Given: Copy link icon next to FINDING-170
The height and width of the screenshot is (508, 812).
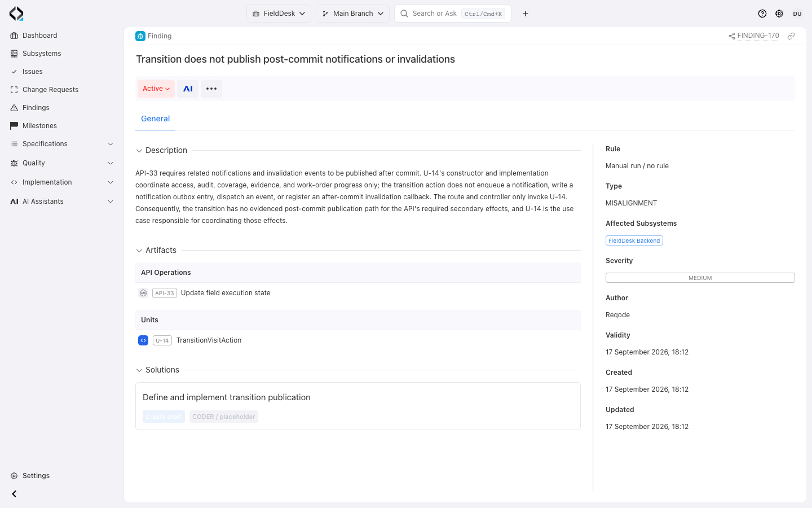Looking at the screenshot, I should point(791,36).
